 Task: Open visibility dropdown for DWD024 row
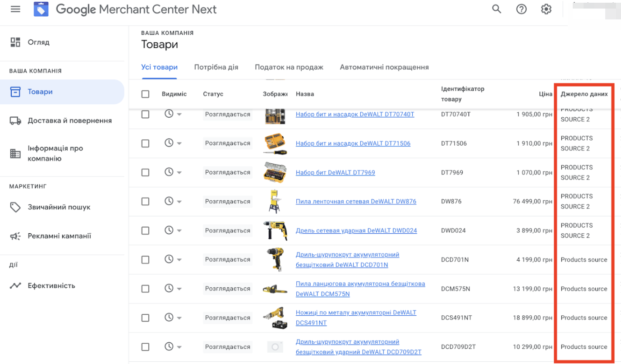[x=179, y=230]
